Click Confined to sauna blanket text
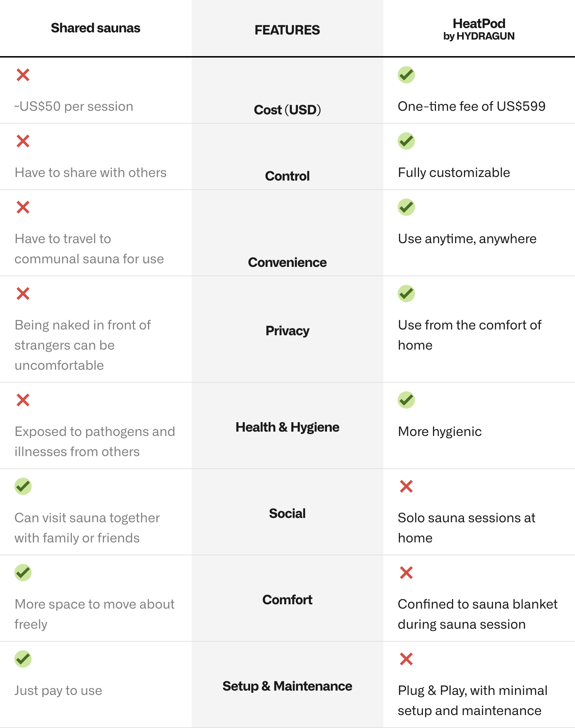The width and height of the screenshot is (575, 728). pos(478,614)
